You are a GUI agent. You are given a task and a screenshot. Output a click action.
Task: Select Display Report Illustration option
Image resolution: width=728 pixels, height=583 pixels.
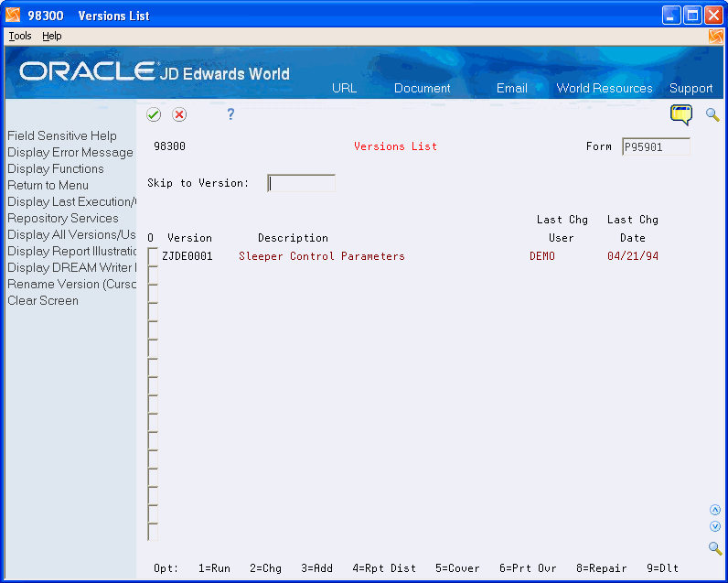pos(71,252)
